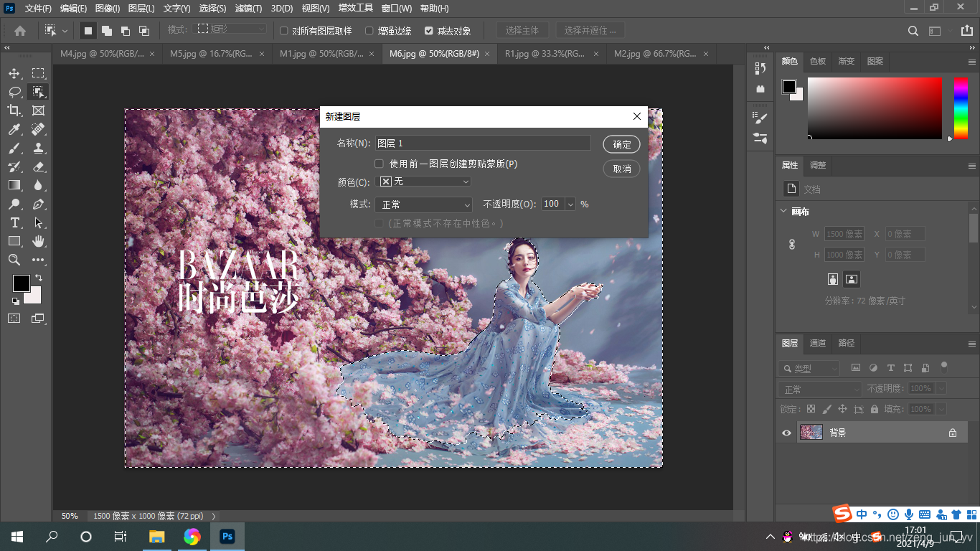Confirm with the 确定 button

pyautogui.click(x=621, y=144)
